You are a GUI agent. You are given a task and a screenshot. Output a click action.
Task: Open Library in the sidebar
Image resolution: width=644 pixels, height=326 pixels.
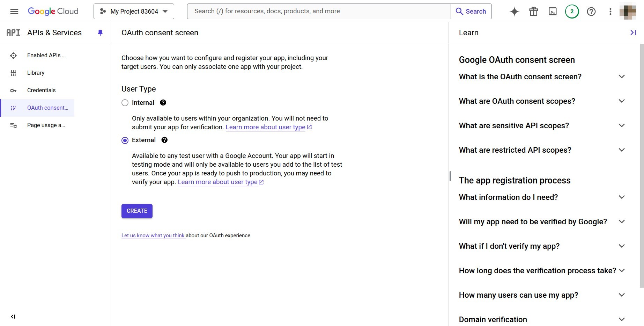pyautogui.click(x=36, y=73)
